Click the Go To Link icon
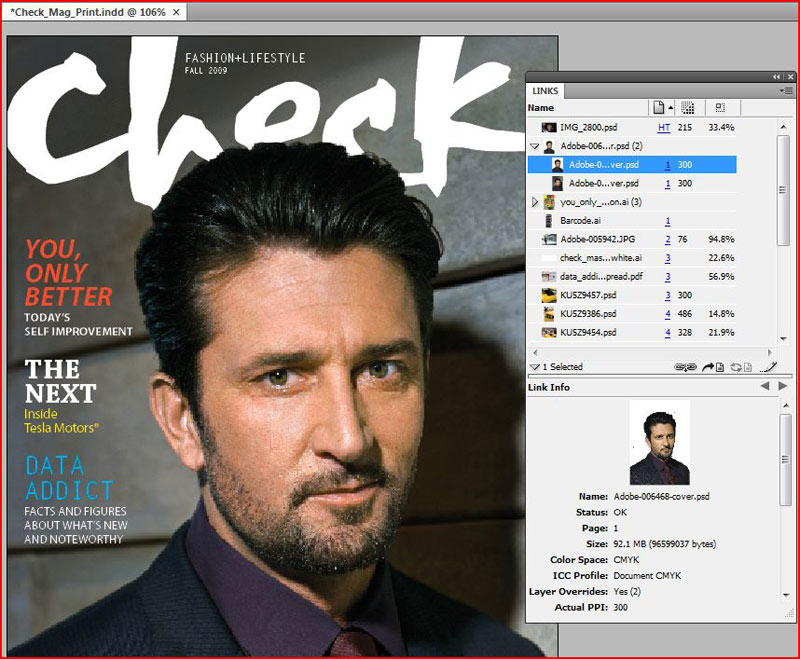The width and height of the screenshot is (800, 659). point(713,367)
